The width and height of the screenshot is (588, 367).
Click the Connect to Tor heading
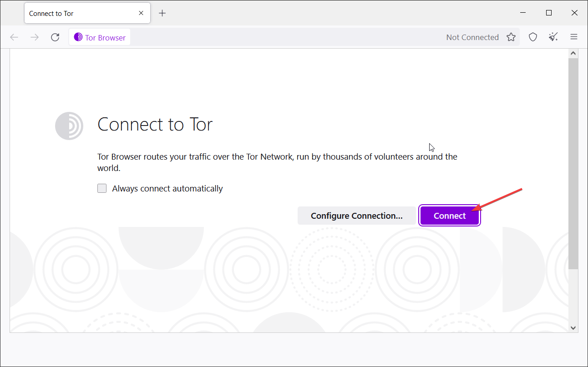point(155,125)
